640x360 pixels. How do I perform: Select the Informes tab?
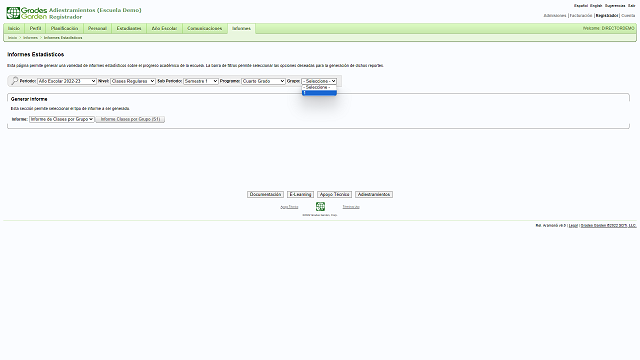tap(241, 29)
